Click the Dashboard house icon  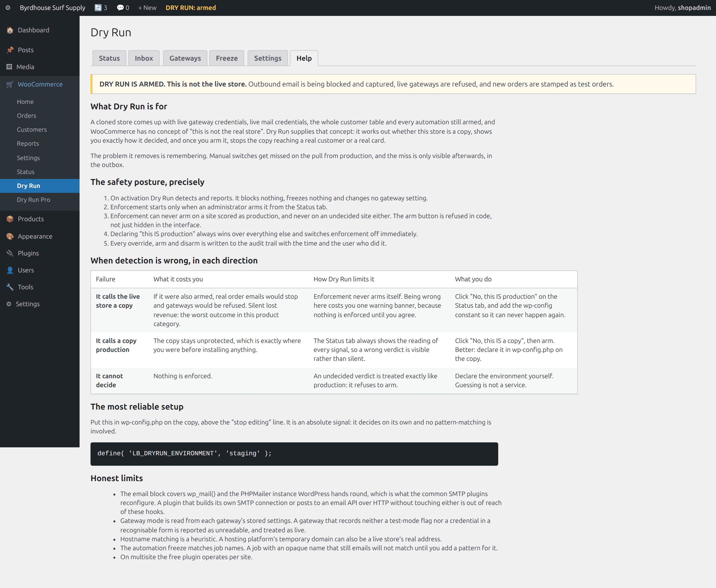[x=10, y=30]
